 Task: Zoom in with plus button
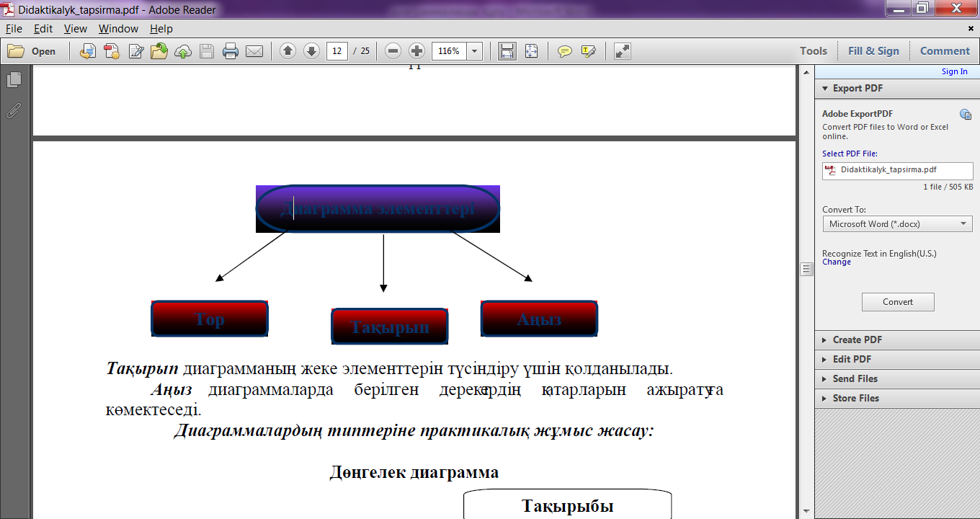coord(416,51)
